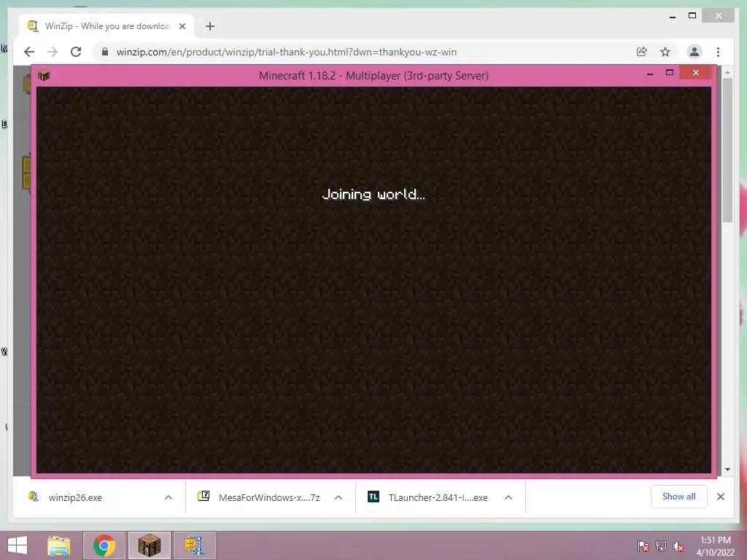Switch to Minecraft in taskbar
This screenshot has height=560, width=747.
pyautogui.click(x=150, y=545)
